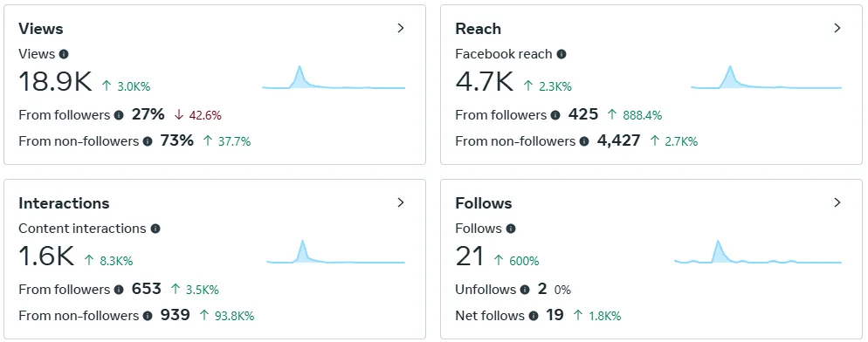Expand the Interactions card chevron
Screen dimensions: 868x342
(x=402, y=202)
